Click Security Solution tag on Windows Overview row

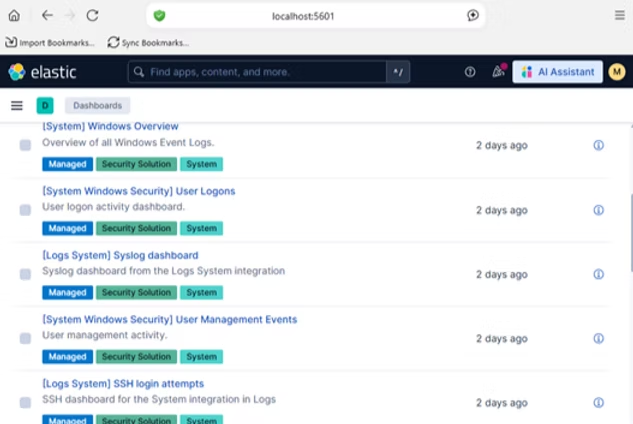click(136, 164)
